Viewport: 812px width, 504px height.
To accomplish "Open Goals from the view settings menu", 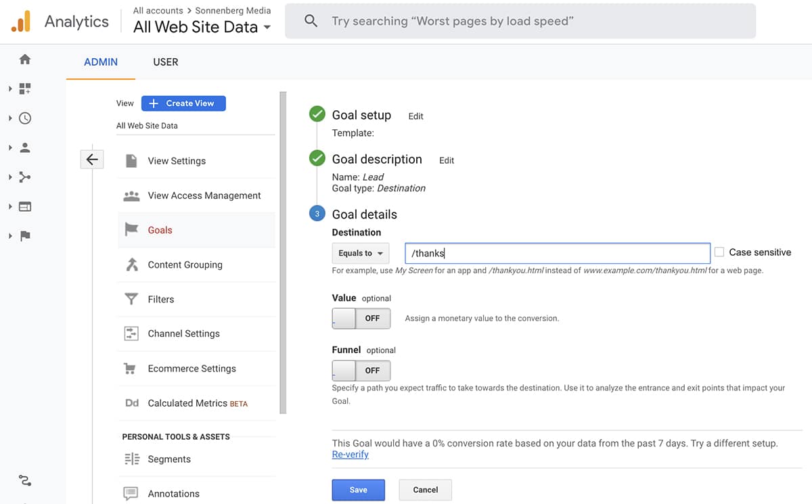I will pyautogui.click(x=160, y=230).
